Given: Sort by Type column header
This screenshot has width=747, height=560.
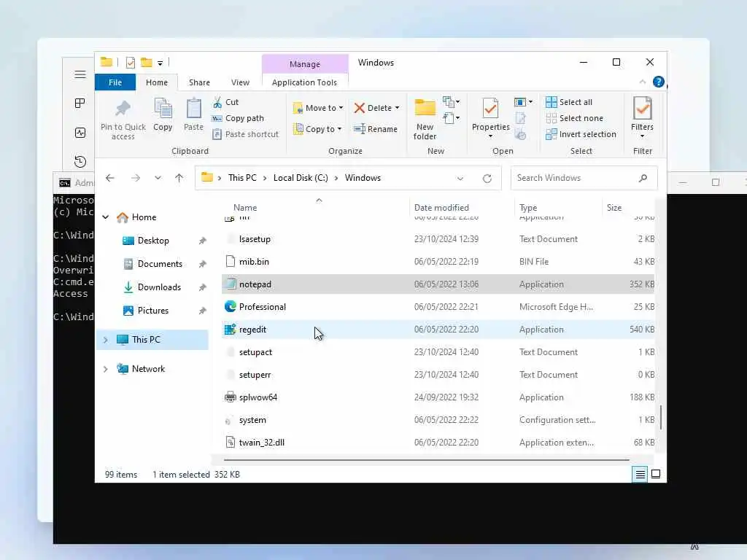Looking at the screenshot, I should point(528,208).
